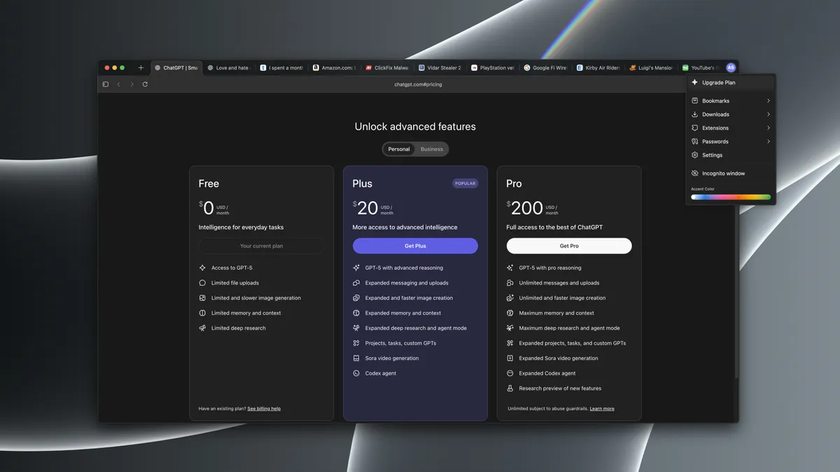The width and height of the screenshot is (840, 472).
Task: Switch to the PlayStation tab
Action: (492, 68)
